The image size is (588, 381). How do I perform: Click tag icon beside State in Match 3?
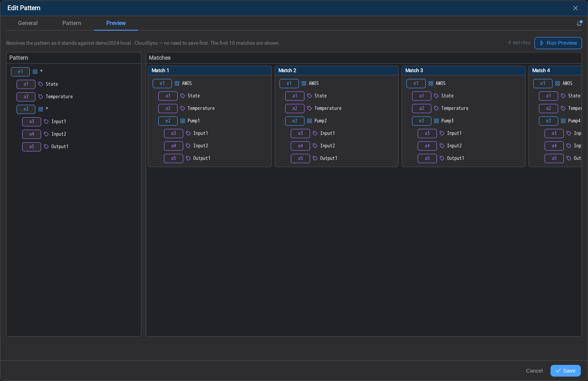pyautogui.click(x=436, y=96)
